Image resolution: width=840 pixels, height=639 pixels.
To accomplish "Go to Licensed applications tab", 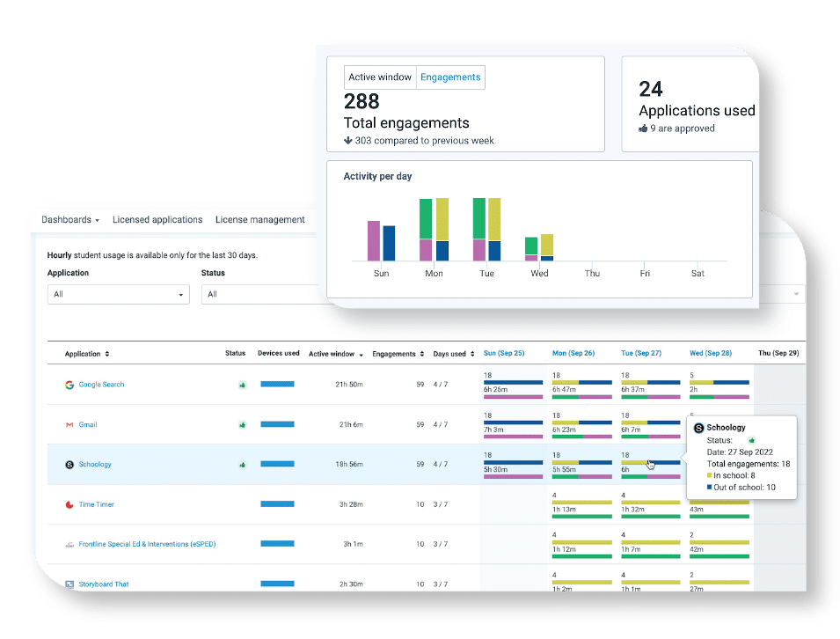I will coord(157,220).
